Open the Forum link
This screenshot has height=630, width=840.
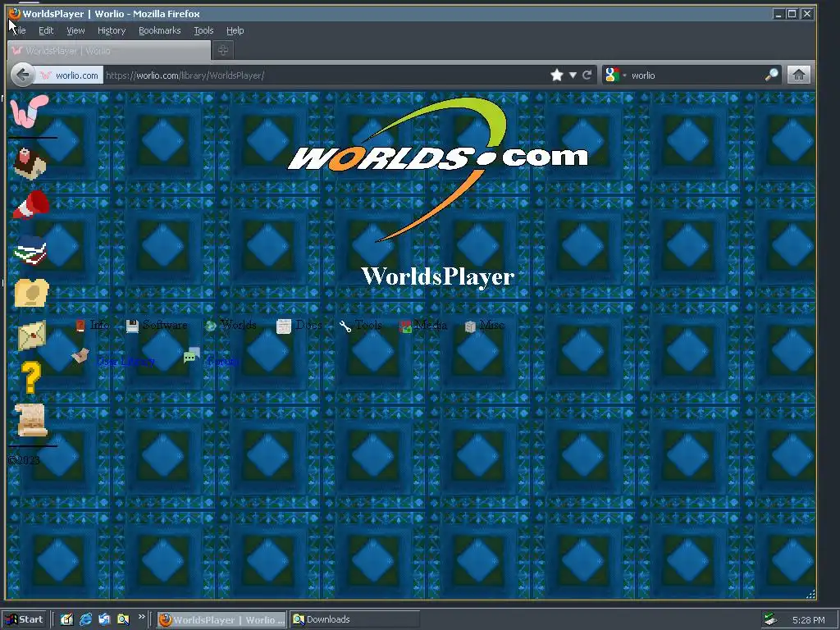click(x=222, y=362)
